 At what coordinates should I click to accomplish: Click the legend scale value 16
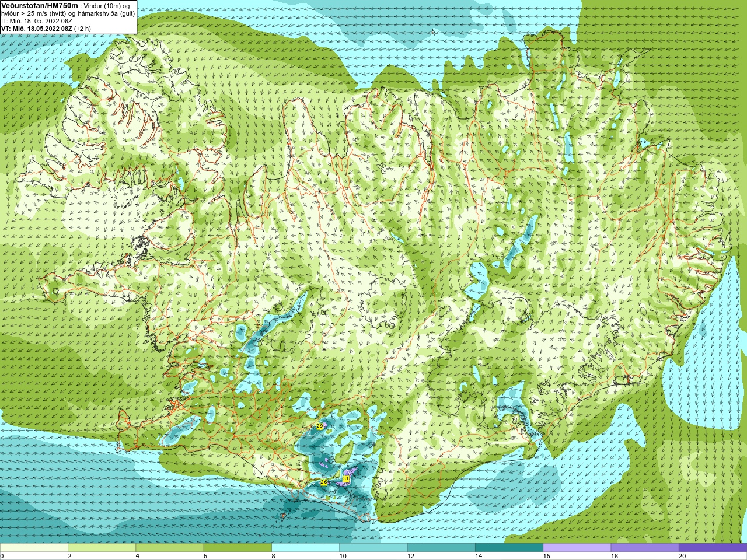point(547,556)
